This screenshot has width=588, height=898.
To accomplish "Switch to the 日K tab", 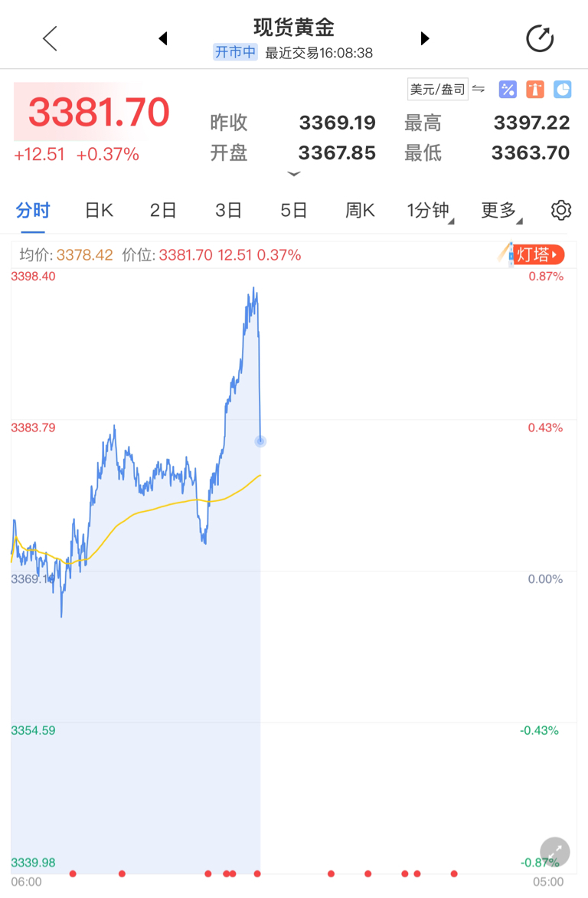I will (99, 211).
